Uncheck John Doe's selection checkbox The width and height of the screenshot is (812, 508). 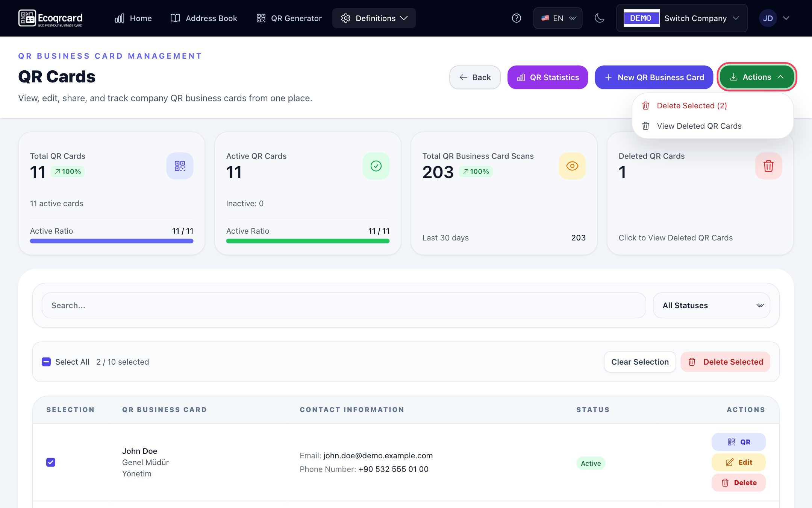(51, 462)
